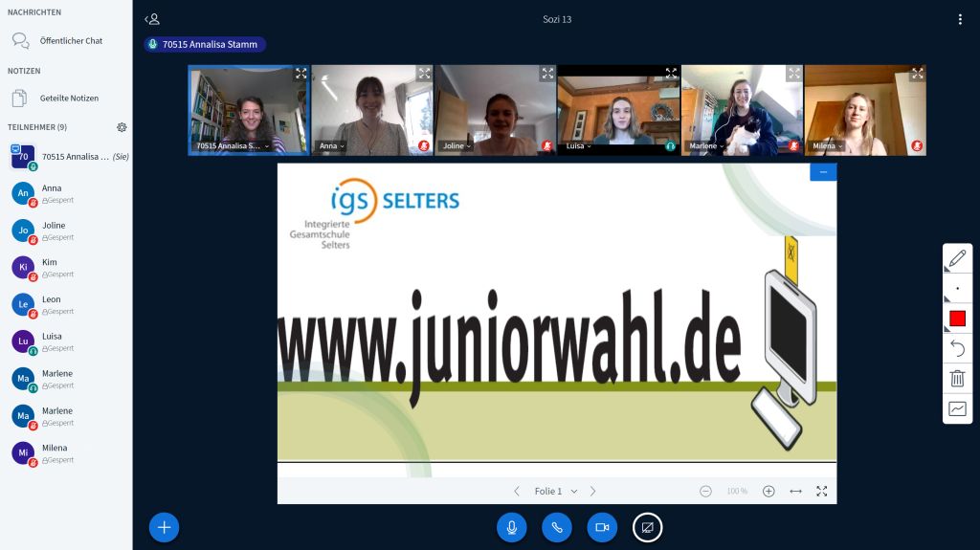Toggle screen sharing button

tap(648, 527)
